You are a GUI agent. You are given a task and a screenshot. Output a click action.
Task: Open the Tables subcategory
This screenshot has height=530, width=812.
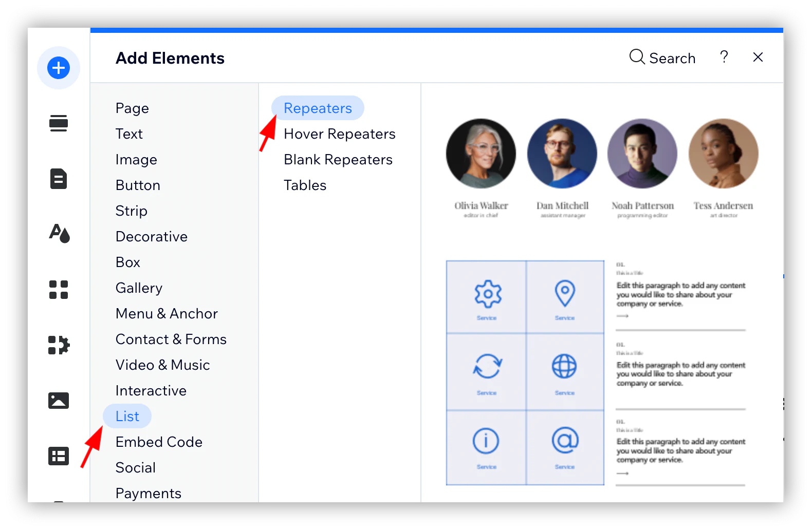click(x=305, y=185)
